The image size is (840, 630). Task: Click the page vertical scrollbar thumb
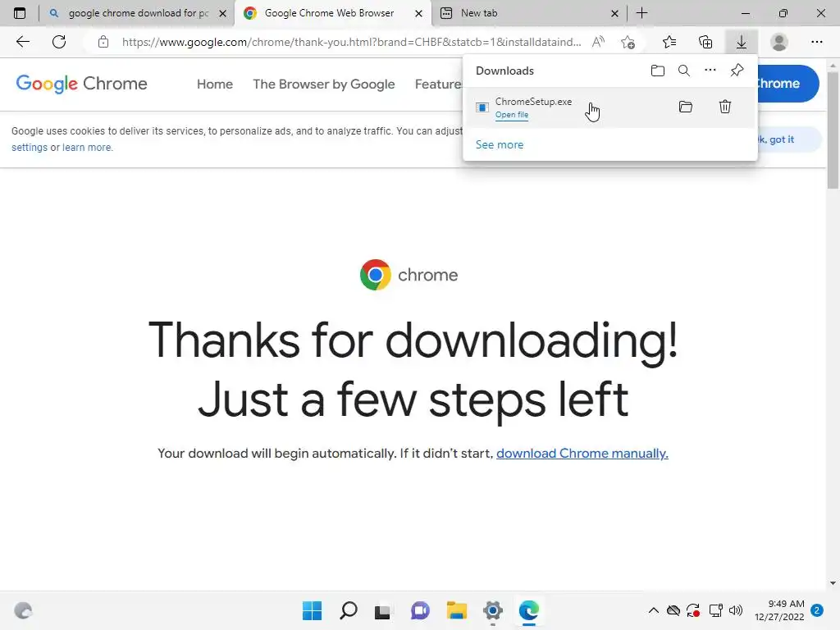click(x=833, y=129)
